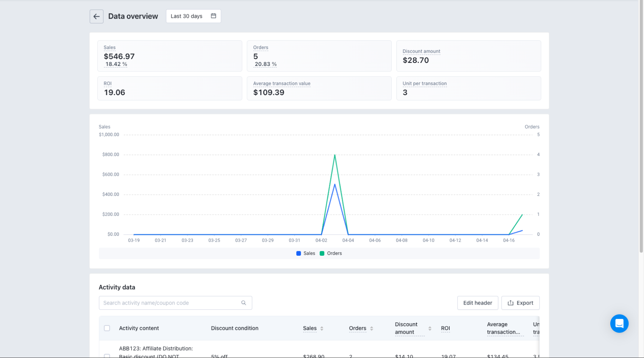Sort table by Discount amount arrows
The height and width of the screenshot is (358, 644).
(x=430, y=328)
